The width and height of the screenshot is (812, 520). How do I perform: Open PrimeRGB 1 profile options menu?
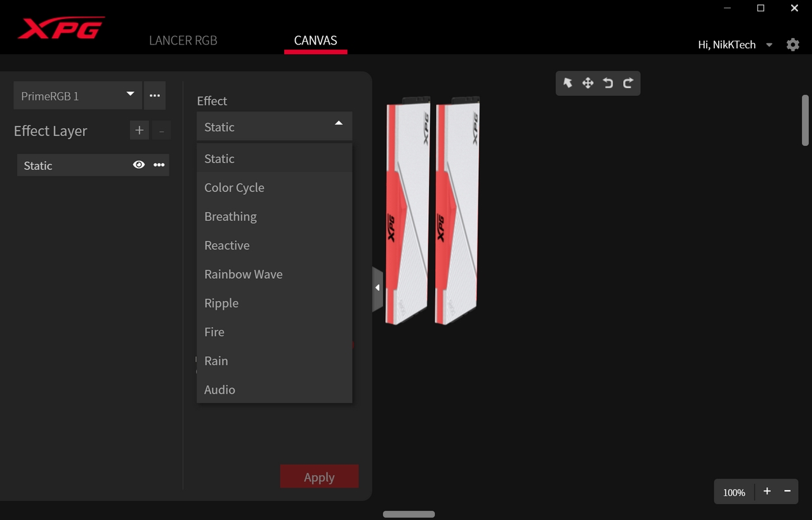pos(155,95)
